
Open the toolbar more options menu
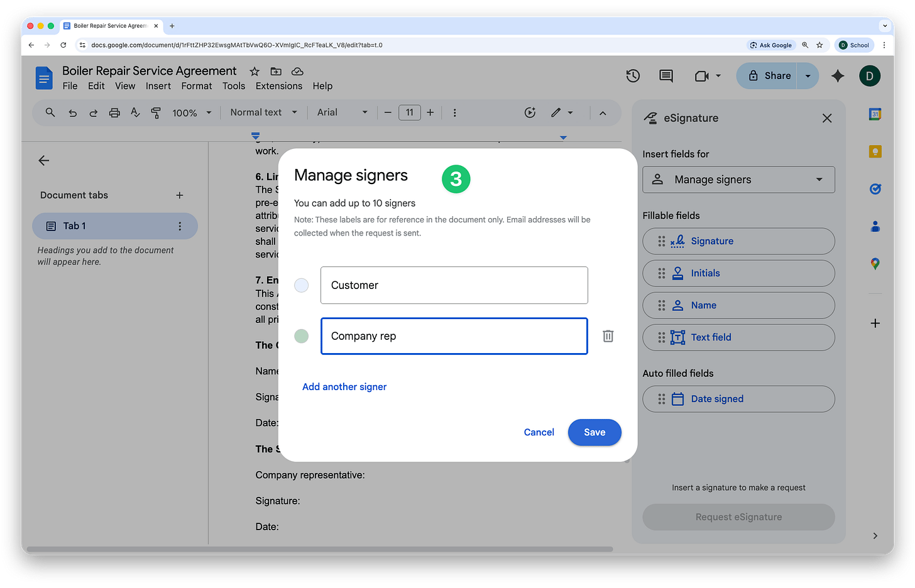(x=454, y=112)
